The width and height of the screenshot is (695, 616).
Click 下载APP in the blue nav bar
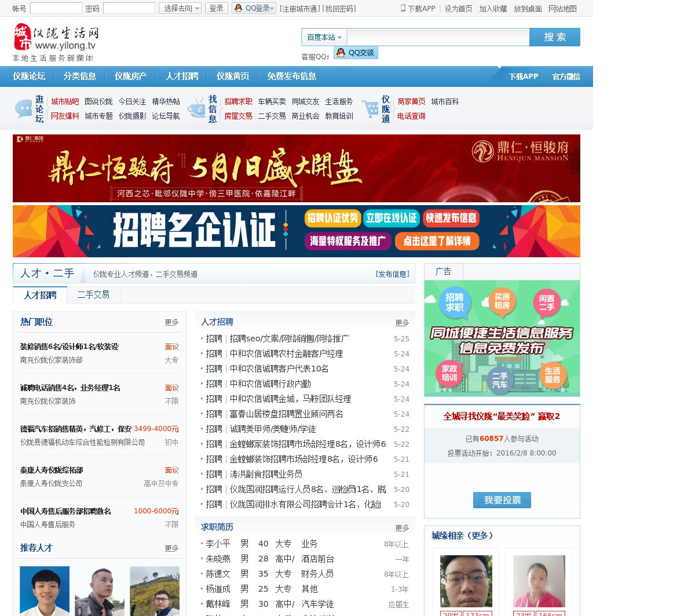pyautogui.click(x=524, y=76)
